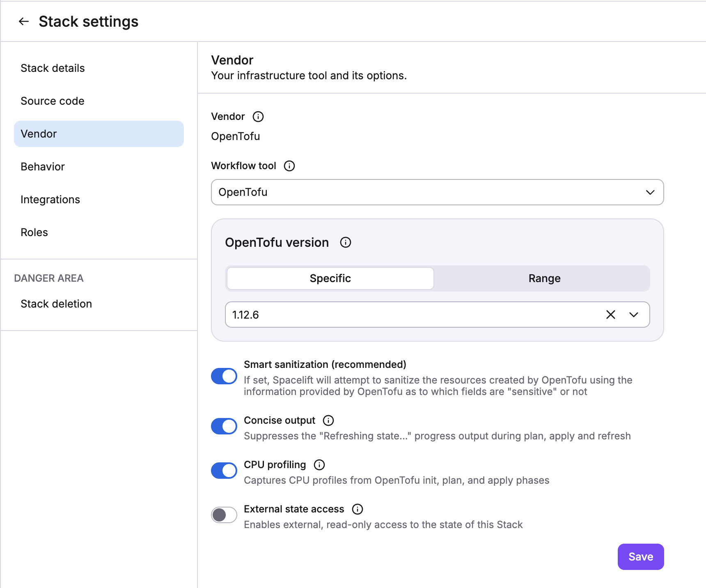706x588 pixels.
Task: Select the Specific version tab
Action: 330,278
